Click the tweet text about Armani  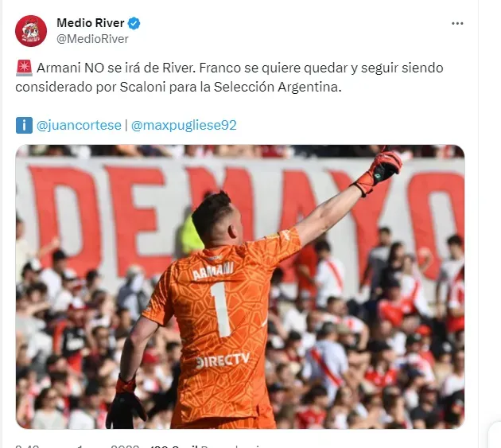pos(229,77)
